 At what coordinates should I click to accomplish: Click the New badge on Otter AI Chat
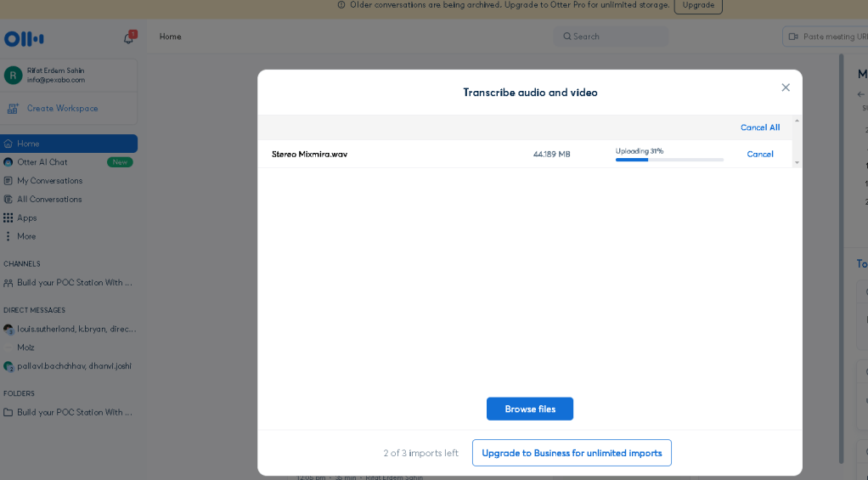click(x=120, y=162)
